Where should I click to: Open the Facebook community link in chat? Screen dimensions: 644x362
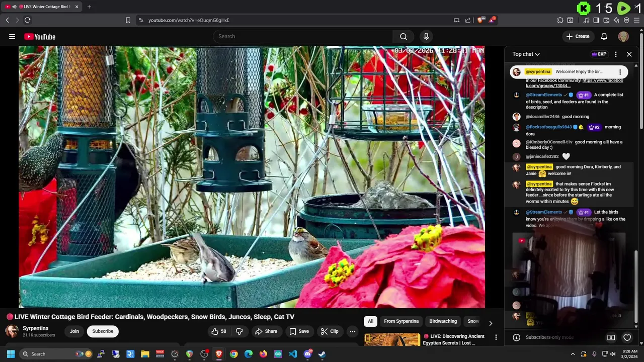pos(575,83)
